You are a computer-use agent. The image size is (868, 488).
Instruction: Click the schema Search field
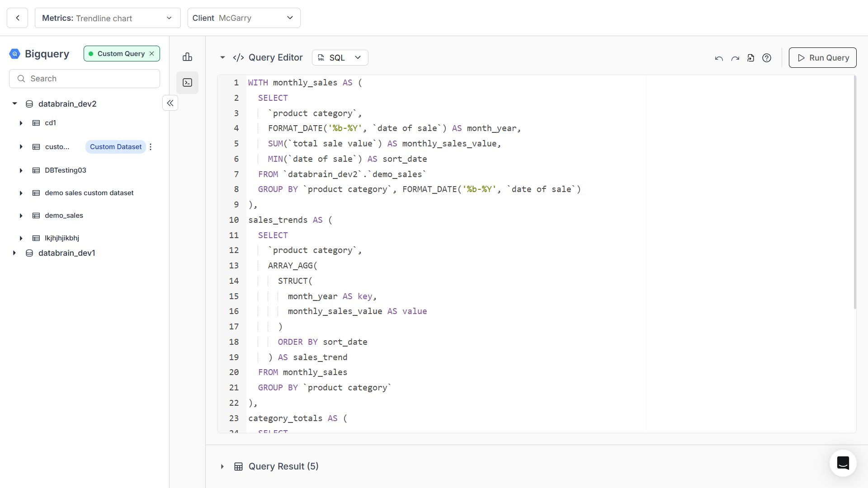pos(85,79)
